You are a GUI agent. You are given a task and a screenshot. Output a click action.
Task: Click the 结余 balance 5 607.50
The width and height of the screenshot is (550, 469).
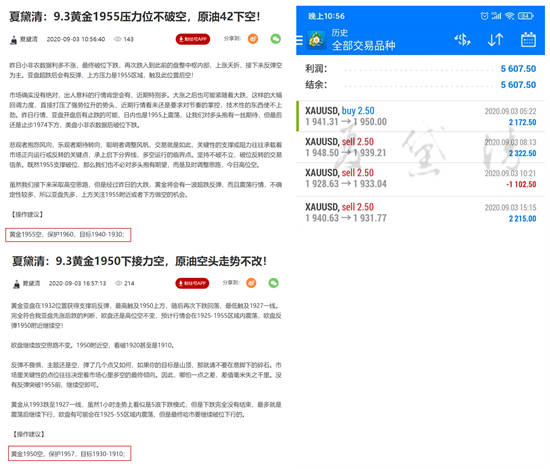[518, 85]
